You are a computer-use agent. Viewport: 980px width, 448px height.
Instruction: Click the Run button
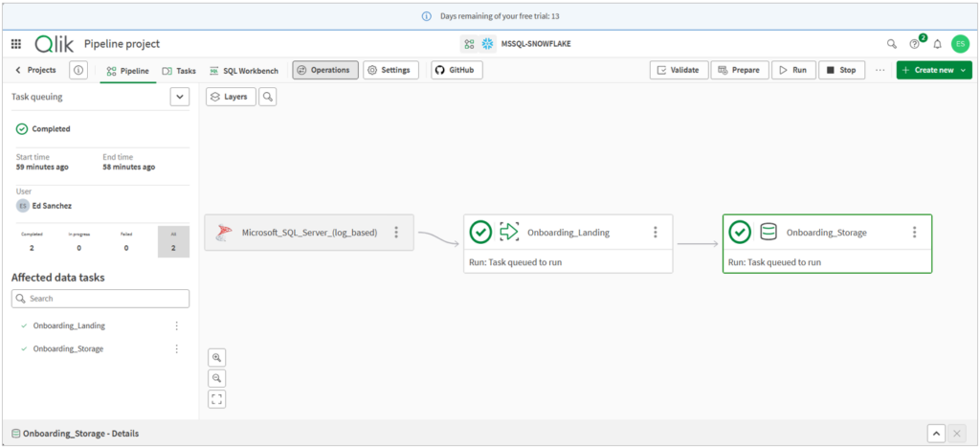[x=793, y=70]
